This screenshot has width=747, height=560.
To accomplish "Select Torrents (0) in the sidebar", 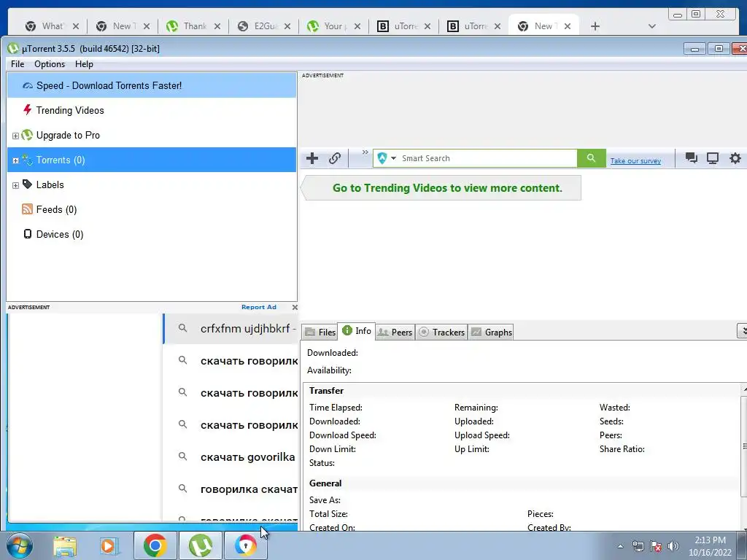I will pyautogui.click(x=152, y=160).
